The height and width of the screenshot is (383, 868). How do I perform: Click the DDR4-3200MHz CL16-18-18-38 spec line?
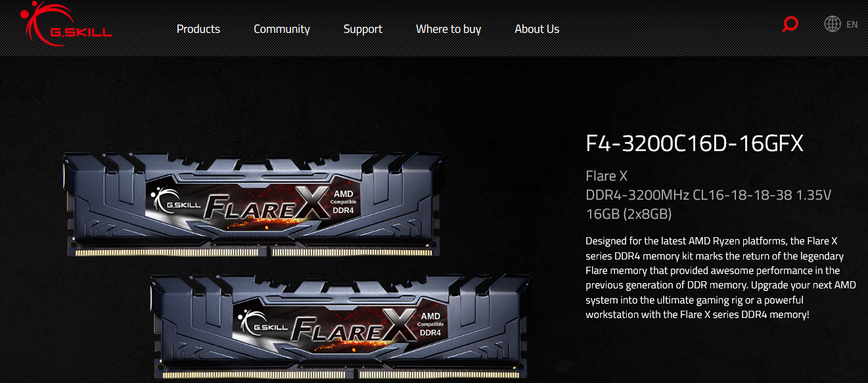709,195
